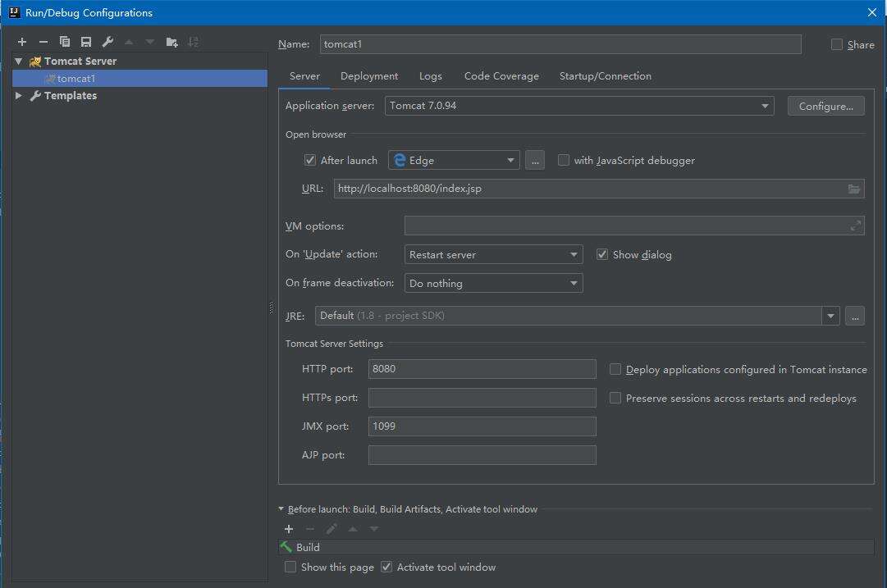The width and height of the screenshot is (887, 588).
Task: Click the VM options input field
Action: (x=634, y=226)
